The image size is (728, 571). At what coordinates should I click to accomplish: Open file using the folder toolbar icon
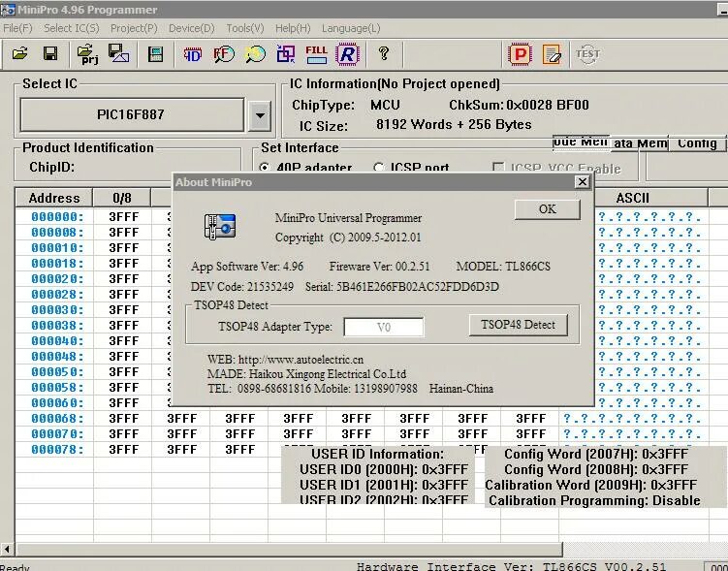[20, 54]
